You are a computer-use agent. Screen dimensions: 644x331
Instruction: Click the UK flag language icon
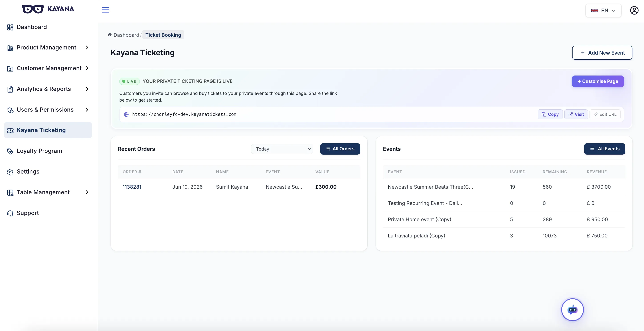click(595, 10)
